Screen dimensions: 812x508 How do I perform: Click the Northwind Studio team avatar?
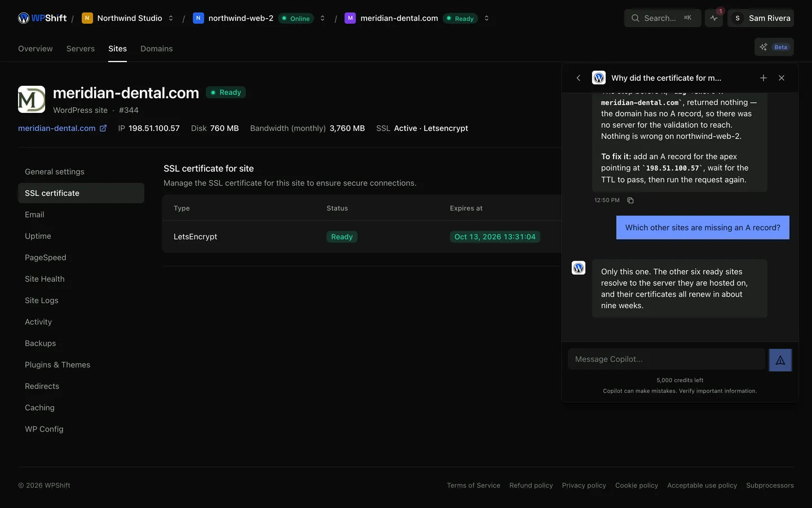pos(87,18)
